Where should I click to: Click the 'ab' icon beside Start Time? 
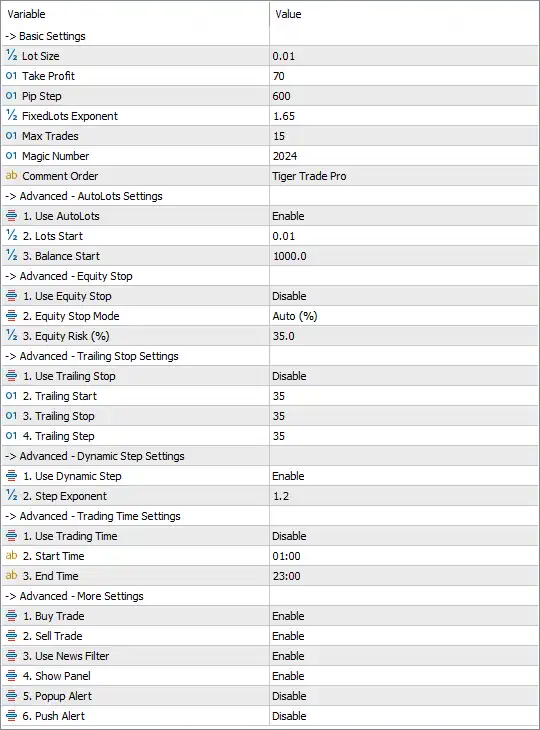[x=12, y=556]
